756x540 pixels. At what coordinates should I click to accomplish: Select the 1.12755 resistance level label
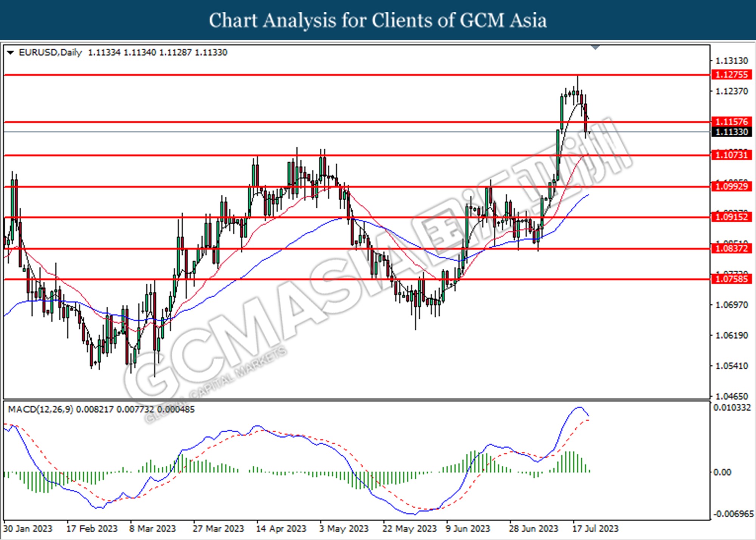pos(731,74)
